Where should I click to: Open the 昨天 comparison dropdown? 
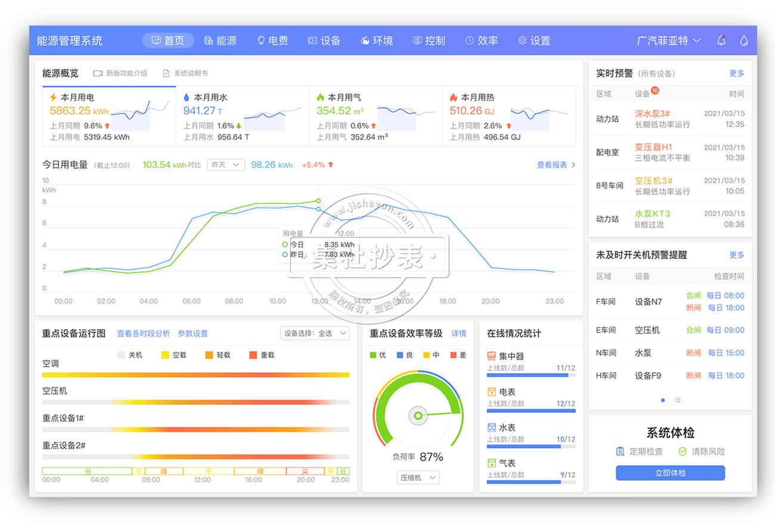tap(226, 164)
